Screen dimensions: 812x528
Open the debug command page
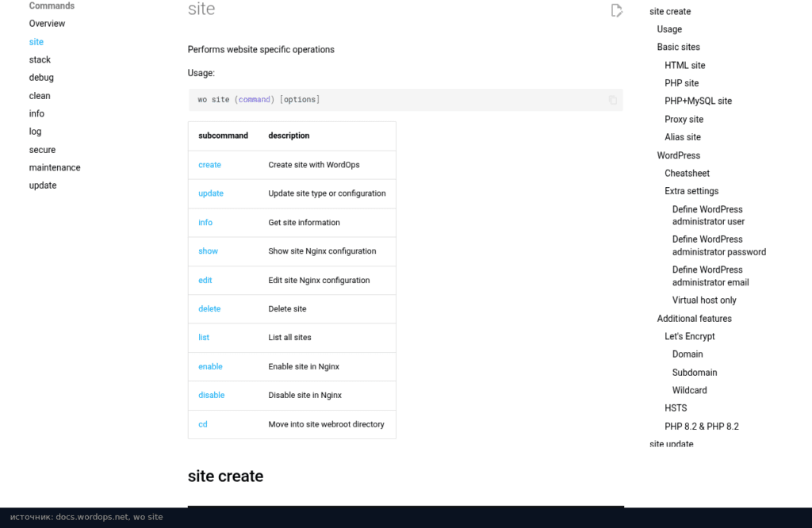(x=41, y=78)
